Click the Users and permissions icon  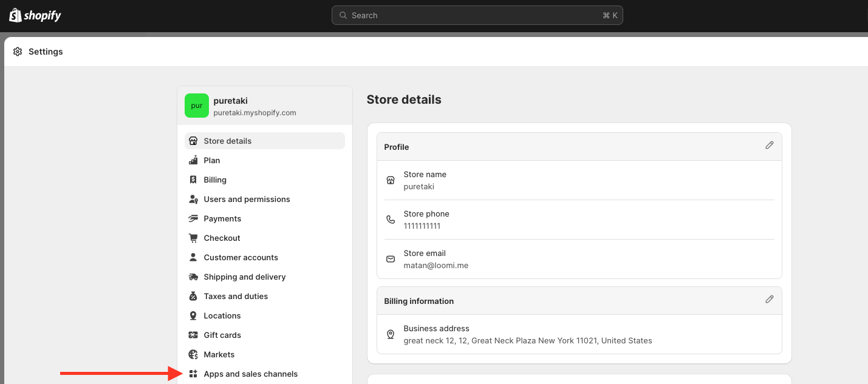pyautogui.click(x=193, y=199)
